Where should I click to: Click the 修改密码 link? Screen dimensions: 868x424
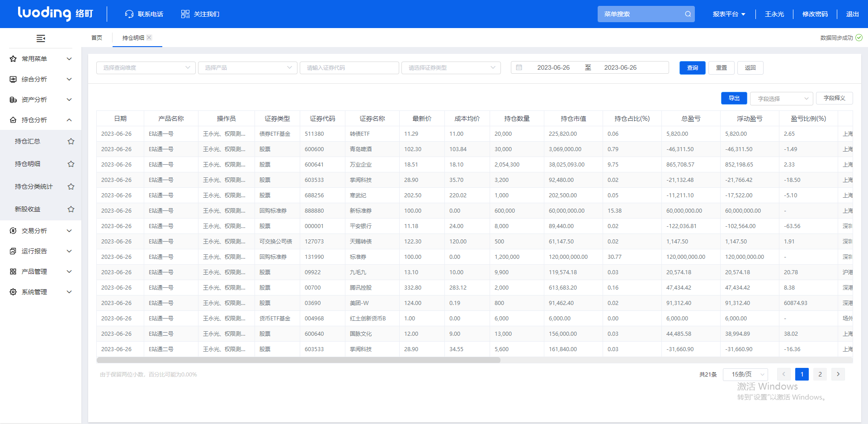(x=815, y=14)
